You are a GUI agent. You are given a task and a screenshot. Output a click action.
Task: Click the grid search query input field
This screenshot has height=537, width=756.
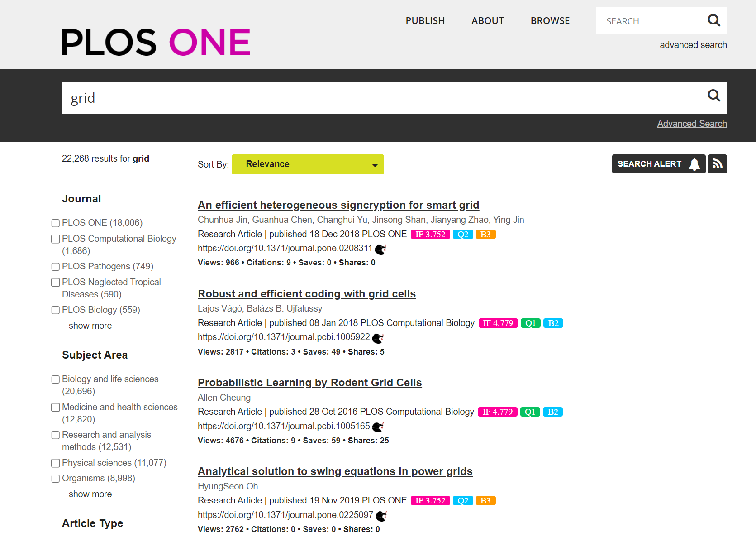pyautogui.click(x=385, y=97)
